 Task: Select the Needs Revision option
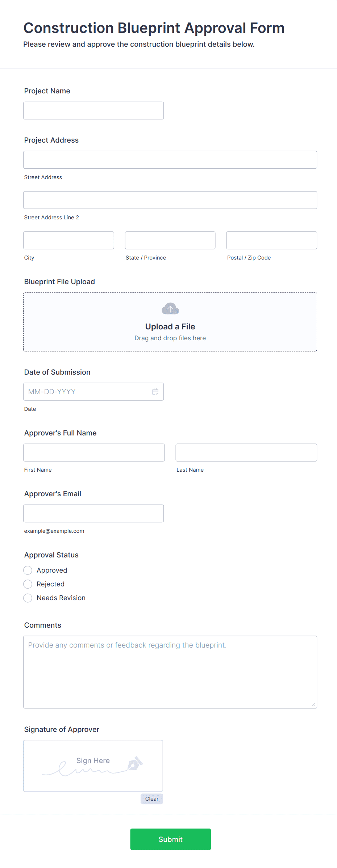coord(28,598)
